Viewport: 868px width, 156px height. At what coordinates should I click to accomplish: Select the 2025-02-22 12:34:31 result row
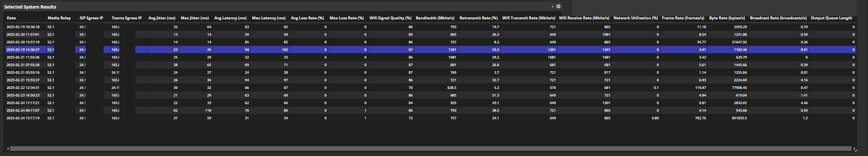tap(23, 88)
